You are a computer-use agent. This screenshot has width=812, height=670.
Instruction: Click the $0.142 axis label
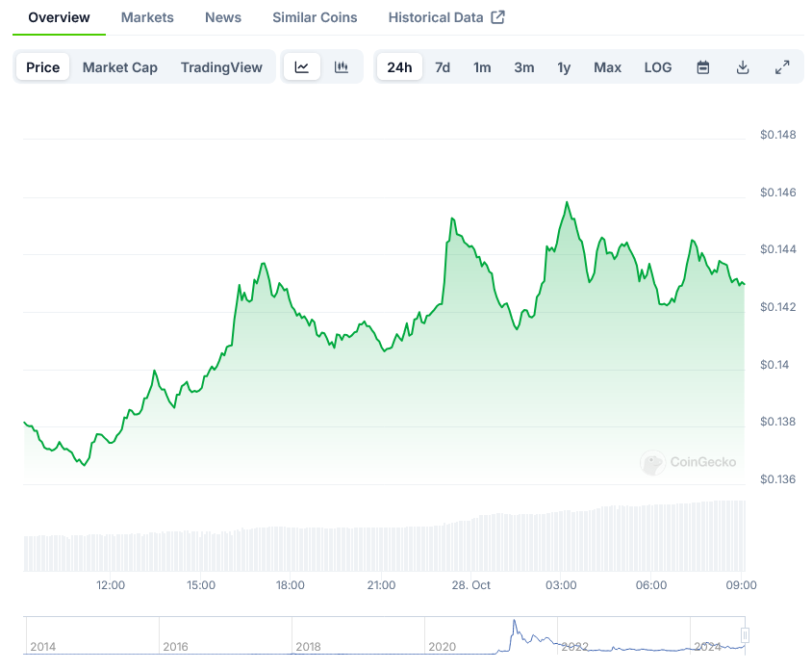point(777,307)
